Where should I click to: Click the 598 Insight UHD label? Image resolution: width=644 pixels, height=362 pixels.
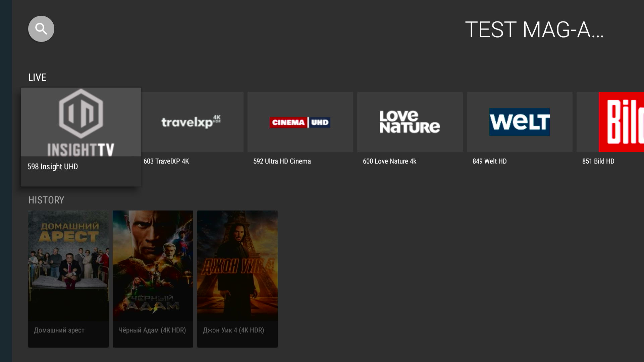coord(53,167)
